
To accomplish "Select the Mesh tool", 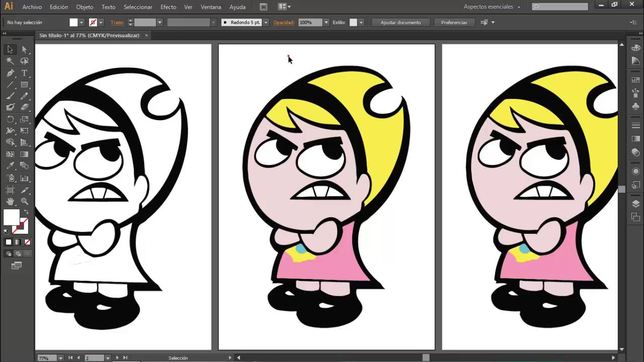I will (10, 154).
